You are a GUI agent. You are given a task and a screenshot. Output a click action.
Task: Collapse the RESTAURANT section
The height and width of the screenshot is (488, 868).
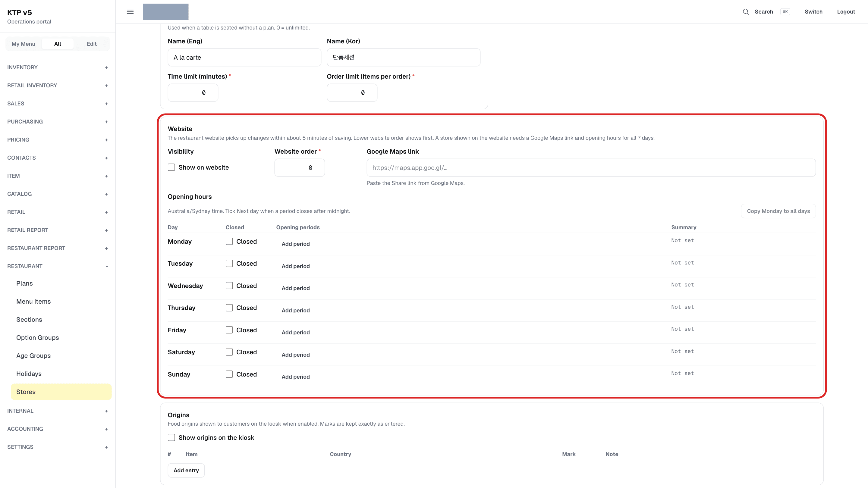tap(58, 266)
